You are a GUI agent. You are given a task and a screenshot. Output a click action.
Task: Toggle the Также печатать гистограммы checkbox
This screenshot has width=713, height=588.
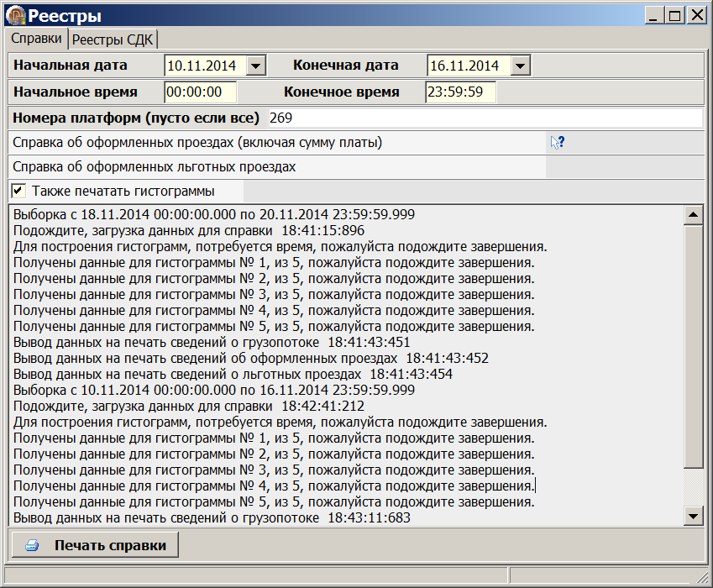pyautogui.click(x=18, y=191)
